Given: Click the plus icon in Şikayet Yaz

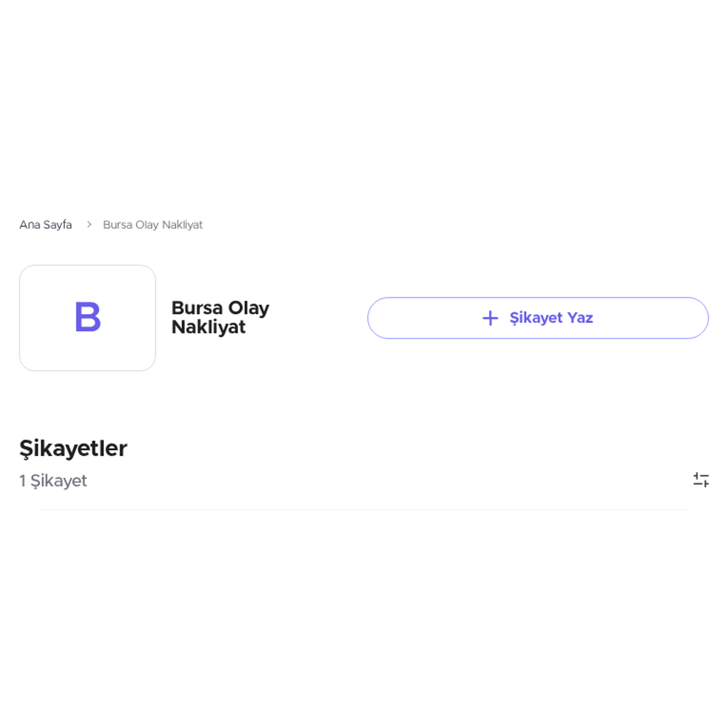Looking at the screenshot, I should click(490, 318).
